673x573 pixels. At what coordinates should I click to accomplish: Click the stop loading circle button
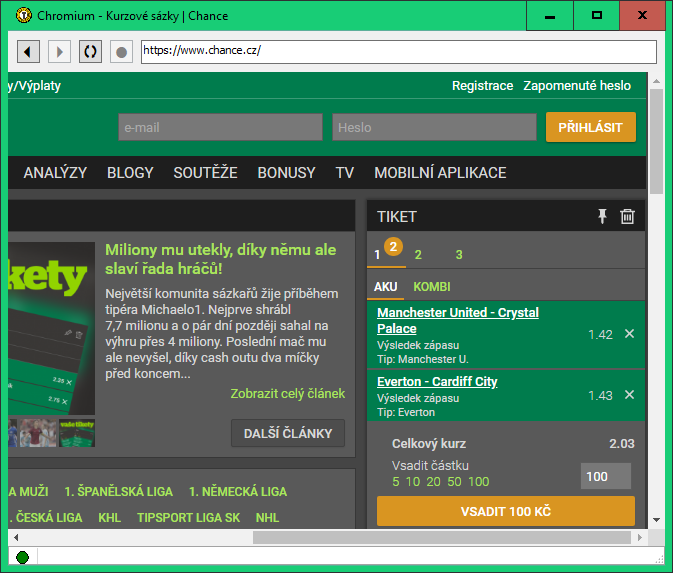click(121, 52)
